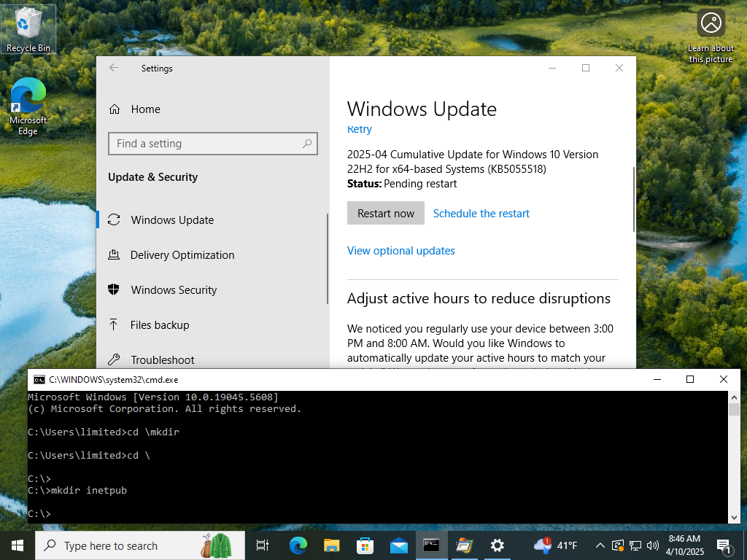Launch Microsoft Edge from the desktop shortcut
The width and height of the screenshot is (747, 560).
[28, 106]
